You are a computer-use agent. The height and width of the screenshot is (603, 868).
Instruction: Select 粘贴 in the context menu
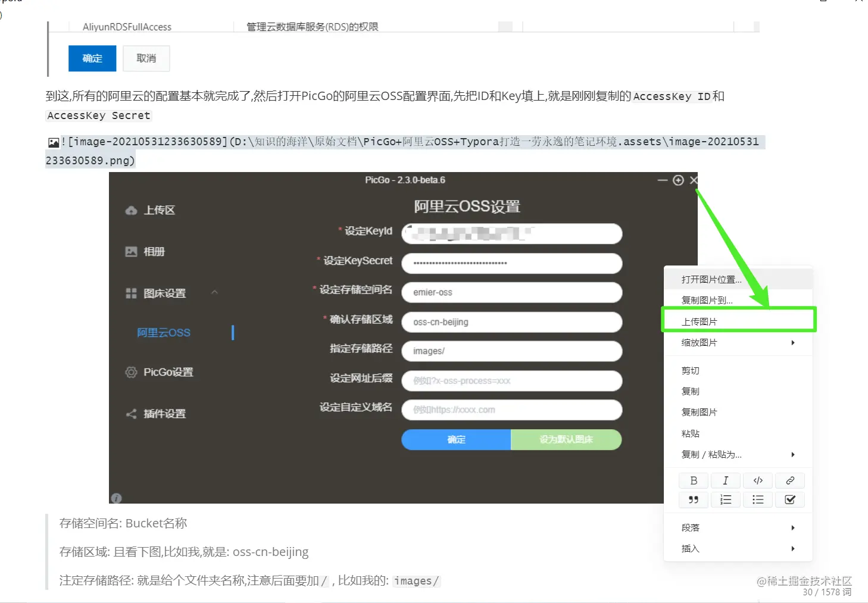(738, 433)
